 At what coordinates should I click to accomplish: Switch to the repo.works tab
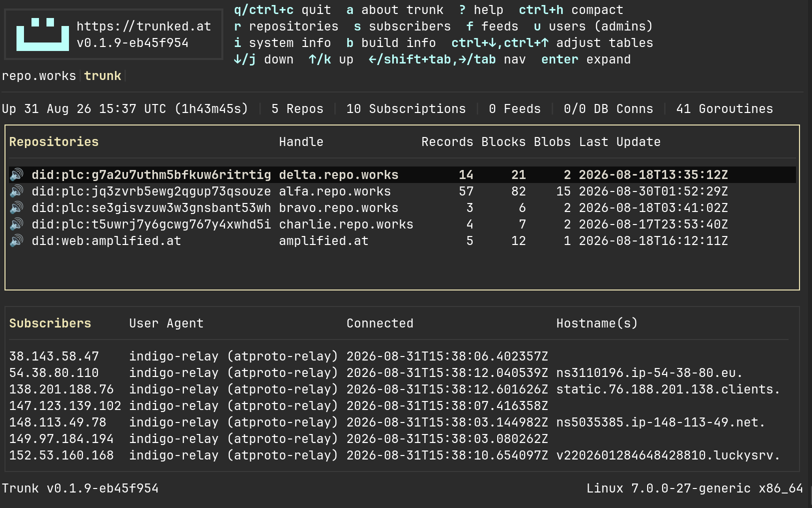point(39,76)
